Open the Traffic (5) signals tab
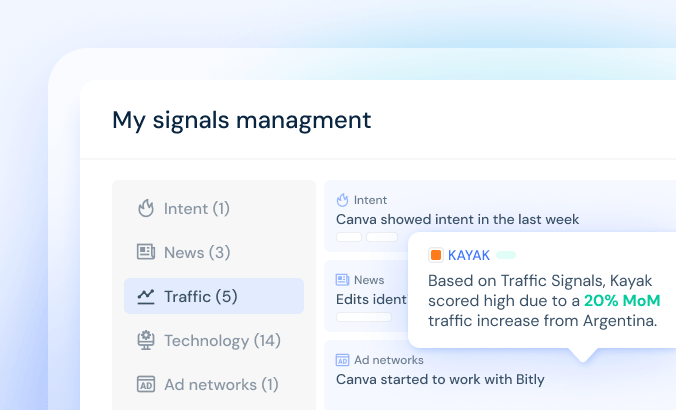Screen dimensions: 676x410 214,296
